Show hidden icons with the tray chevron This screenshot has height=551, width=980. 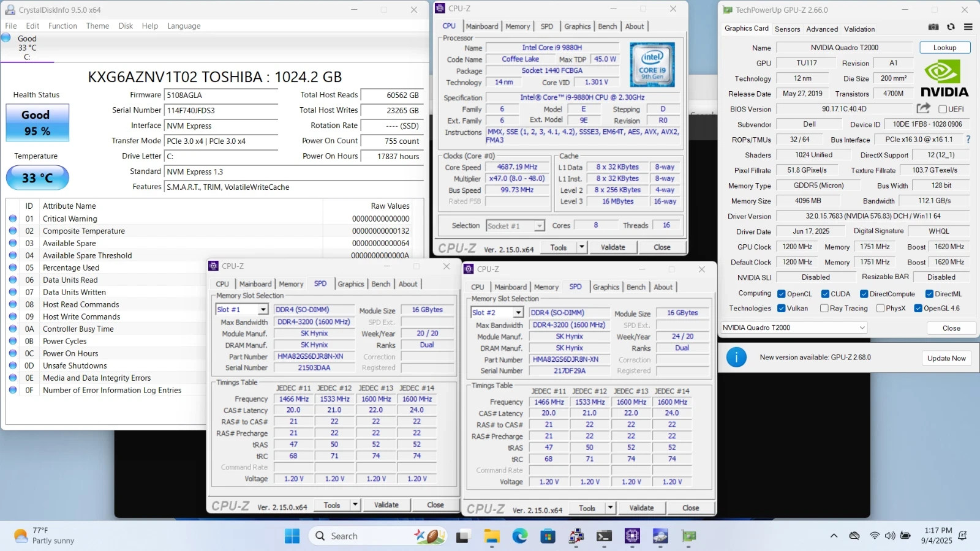pos(834,536)
